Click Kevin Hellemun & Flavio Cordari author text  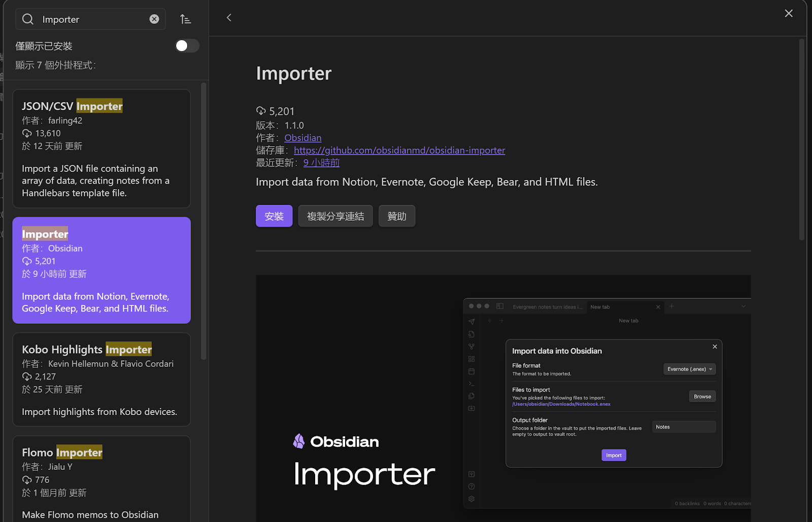click(111, 364)
